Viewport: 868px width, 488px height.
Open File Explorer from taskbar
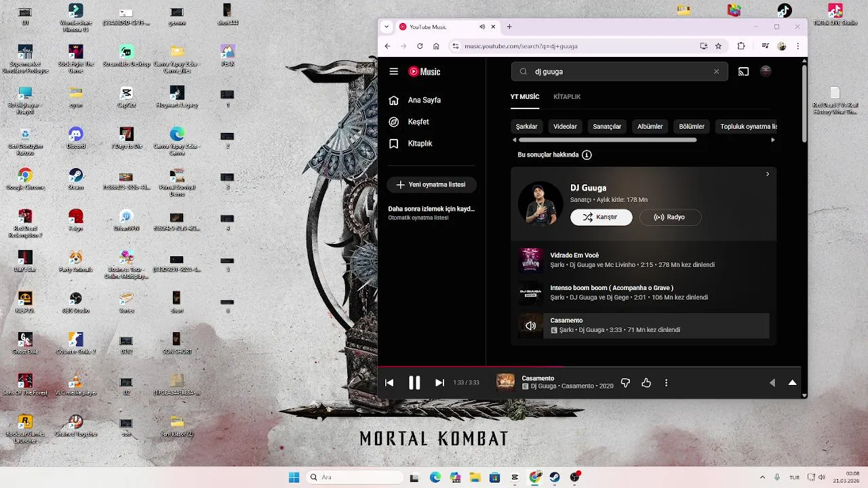point(475,477)
